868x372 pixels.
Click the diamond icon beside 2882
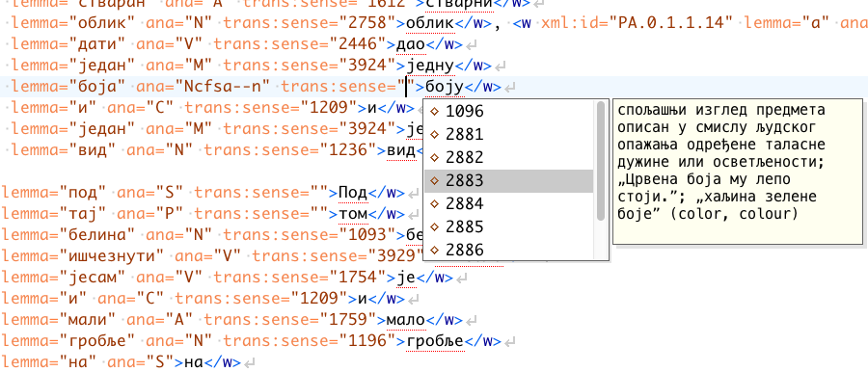click(x=435, y=158)
